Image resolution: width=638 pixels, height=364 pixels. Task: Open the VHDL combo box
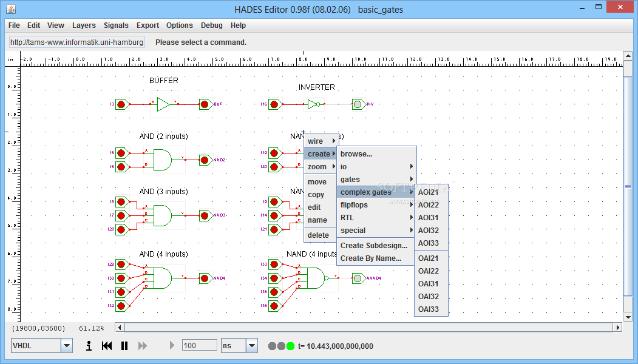pos(42,346)
